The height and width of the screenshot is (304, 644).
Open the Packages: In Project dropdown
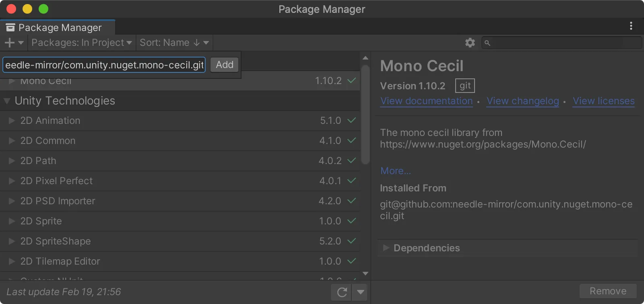point(82,43)
